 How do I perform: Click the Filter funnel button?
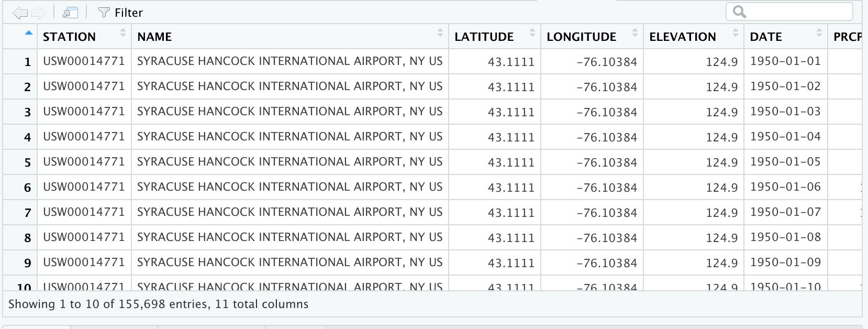tap(120, 13)
